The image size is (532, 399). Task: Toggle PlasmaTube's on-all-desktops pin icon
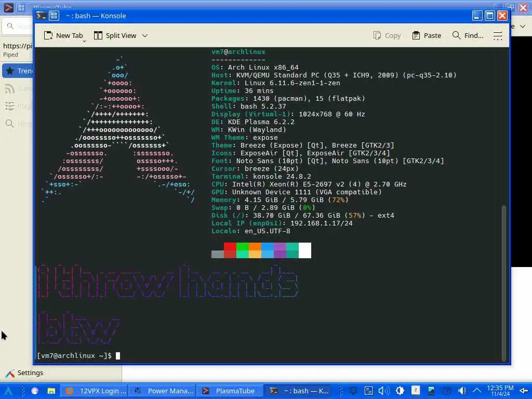[x=21, y=7]
